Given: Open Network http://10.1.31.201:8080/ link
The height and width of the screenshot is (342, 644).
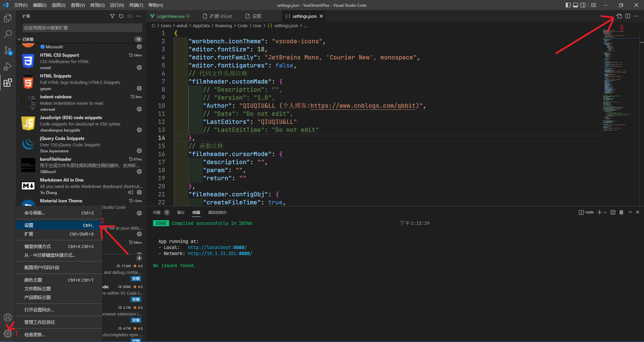Looking at the screenshot, I should (220, 253).
